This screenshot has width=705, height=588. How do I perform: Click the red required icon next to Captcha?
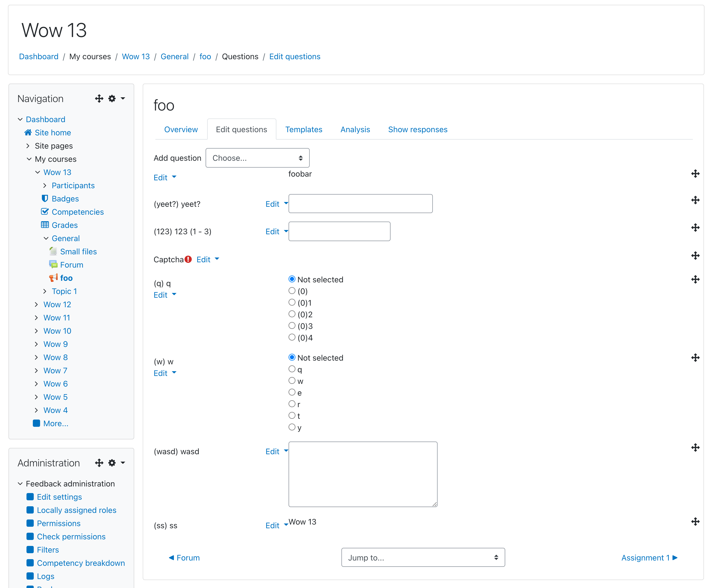[x=188, y=259]
